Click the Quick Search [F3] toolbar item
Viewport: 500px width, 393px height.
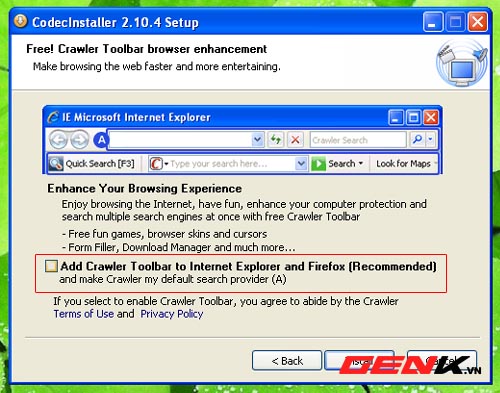92,164
